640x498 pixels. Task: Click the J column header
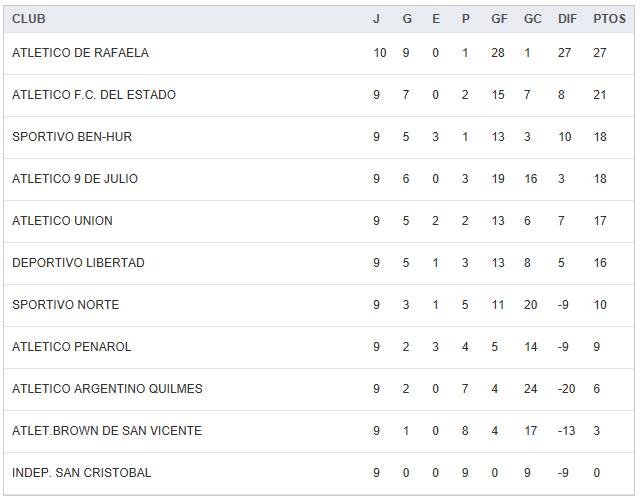pos(376,19)
